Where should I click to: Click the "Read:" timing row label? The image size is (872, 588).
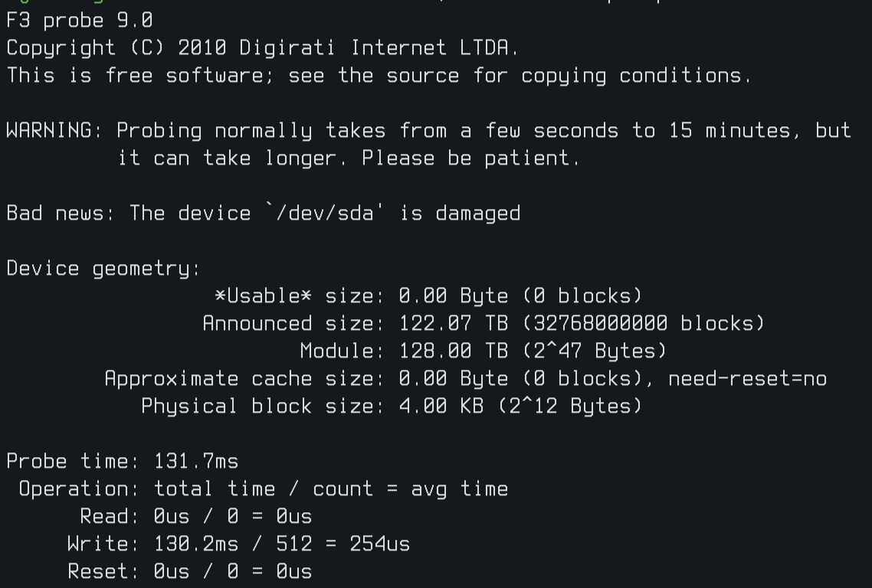[x=110, y=517]
